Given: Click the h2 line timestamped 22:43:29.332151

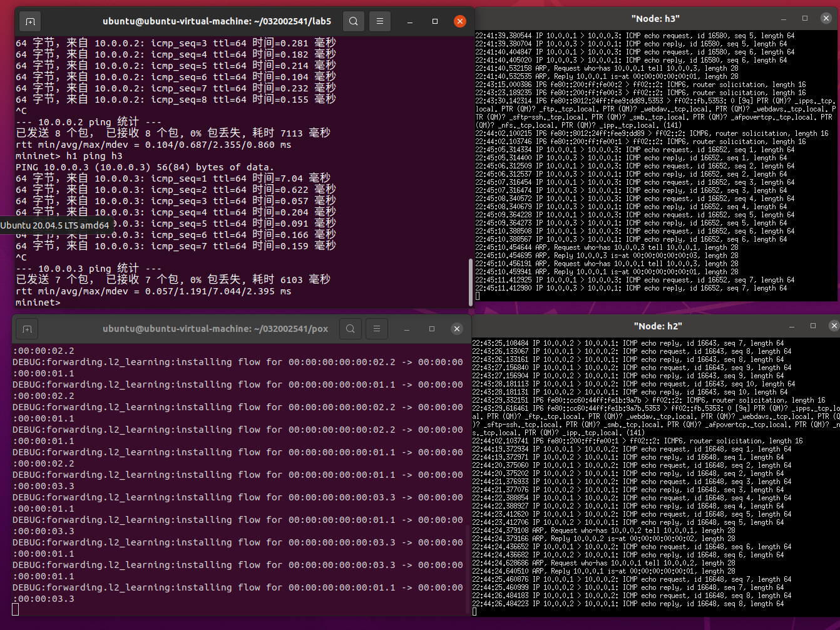Looking at the screenshot, I should point(648,400).
